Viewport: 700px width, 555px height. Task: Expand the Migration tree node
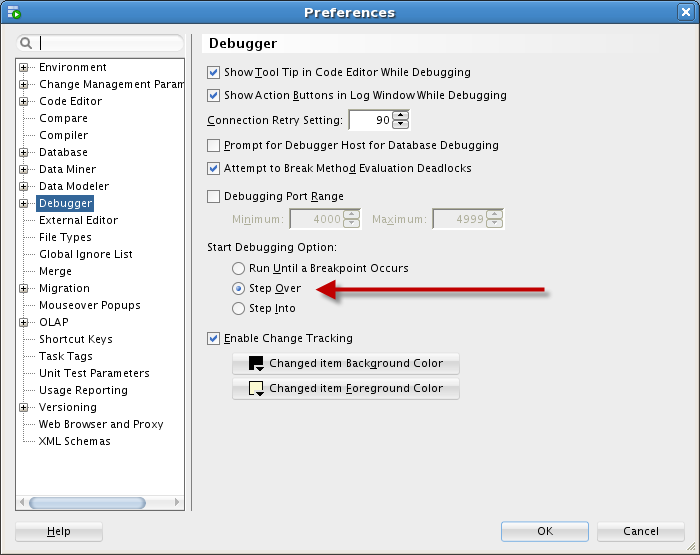coord(24,288)
